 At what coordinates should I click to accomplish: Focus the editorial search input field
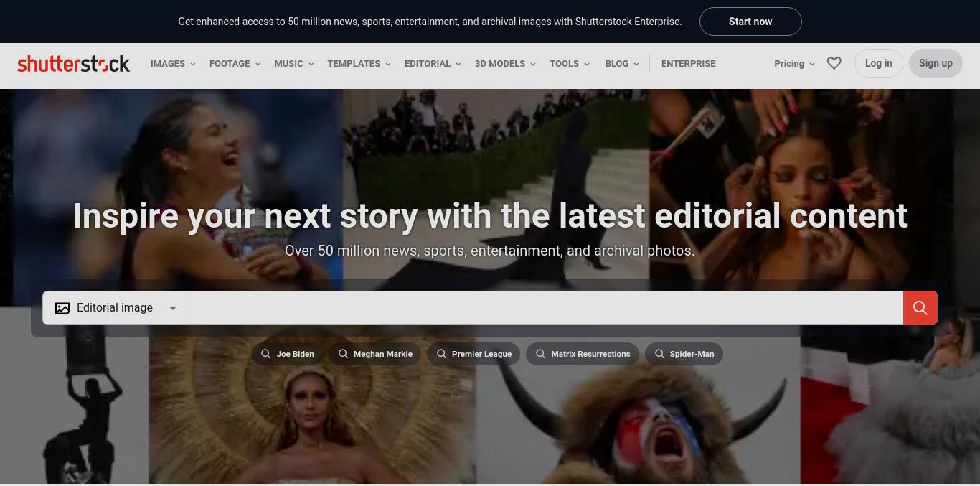pos(545,308)
